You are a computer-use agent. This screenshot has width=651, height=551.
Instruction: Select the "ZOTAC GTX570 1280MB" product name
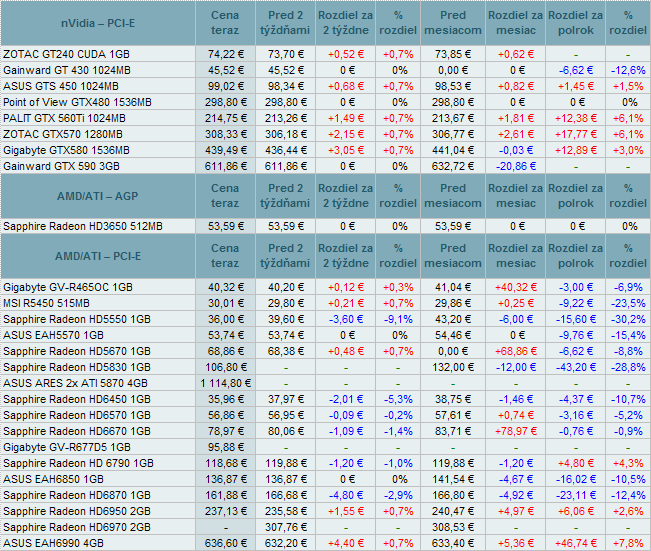63,134
